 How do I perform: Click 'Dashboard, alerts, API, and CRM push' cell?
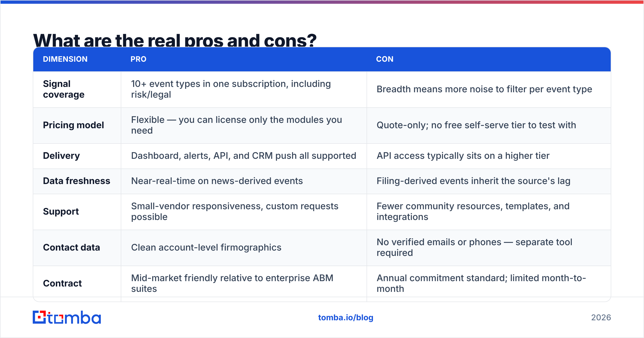pos(244,156)
